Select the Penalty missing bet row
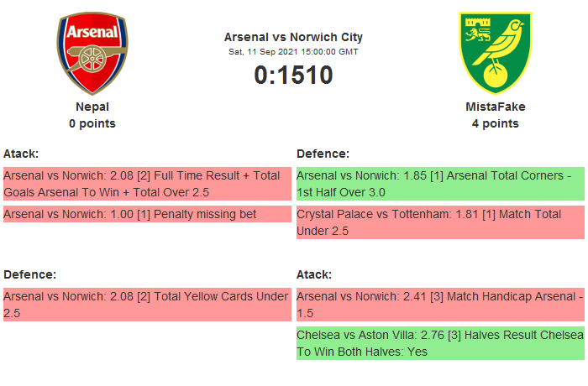This screenshot has width=588, height=386. pos(146,214)
